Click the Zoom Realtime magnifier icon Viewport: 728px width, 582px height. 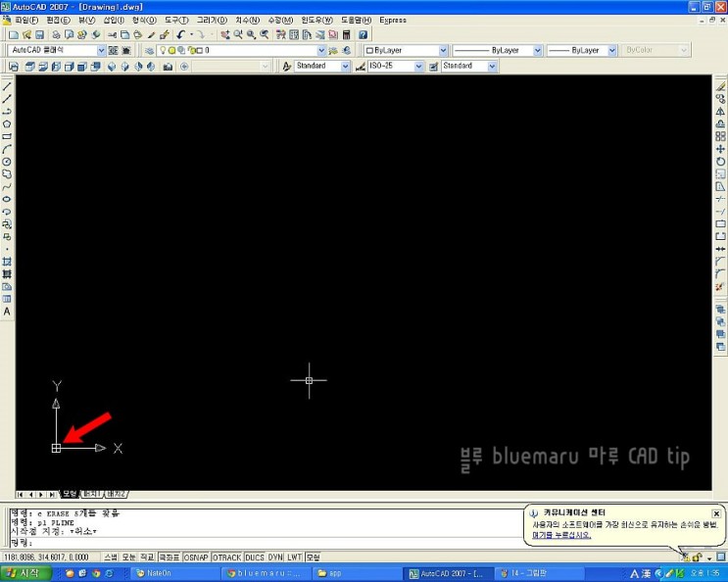238,35
